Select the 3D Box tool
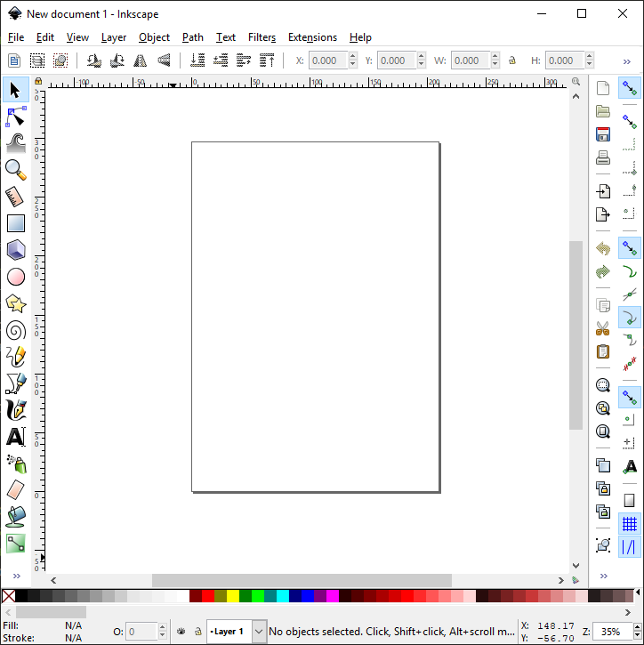This screenshot has height=645, width=644. [16, 250]
